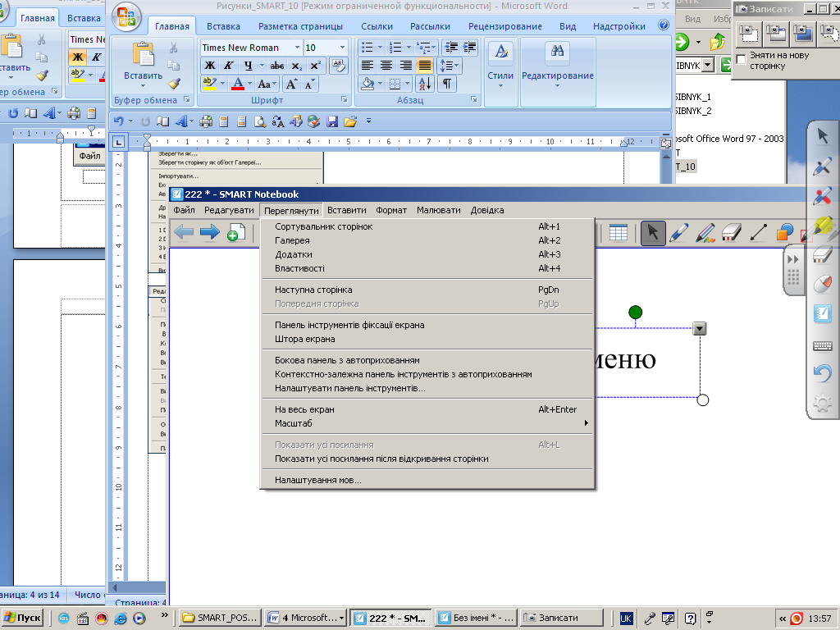The image size is (840, 630).
Task: Select the Line tool in SMART Notebook
Action: pyautogui.click(x=758, y=234)
